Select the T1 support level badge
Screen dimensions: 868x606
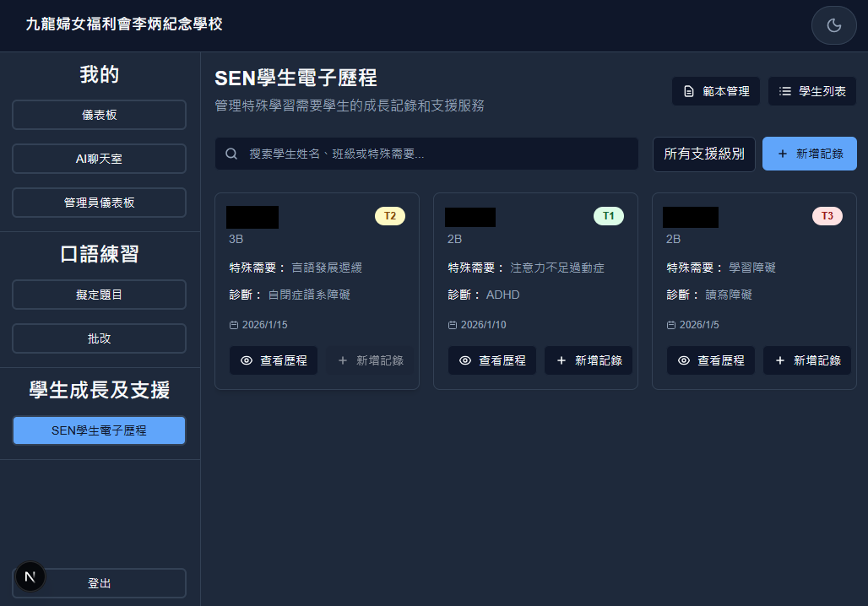pyautogui.click(x=608, y=216)
